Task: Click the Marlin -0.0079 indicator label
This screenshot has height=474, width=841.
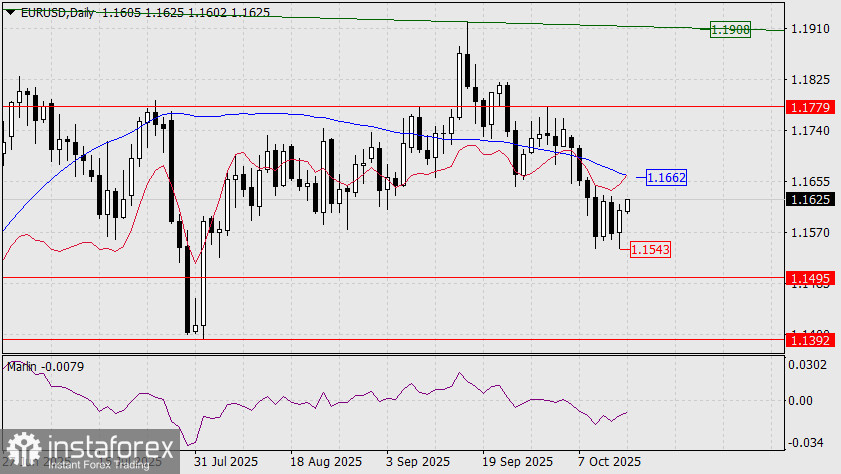Action: pos(46,367)
